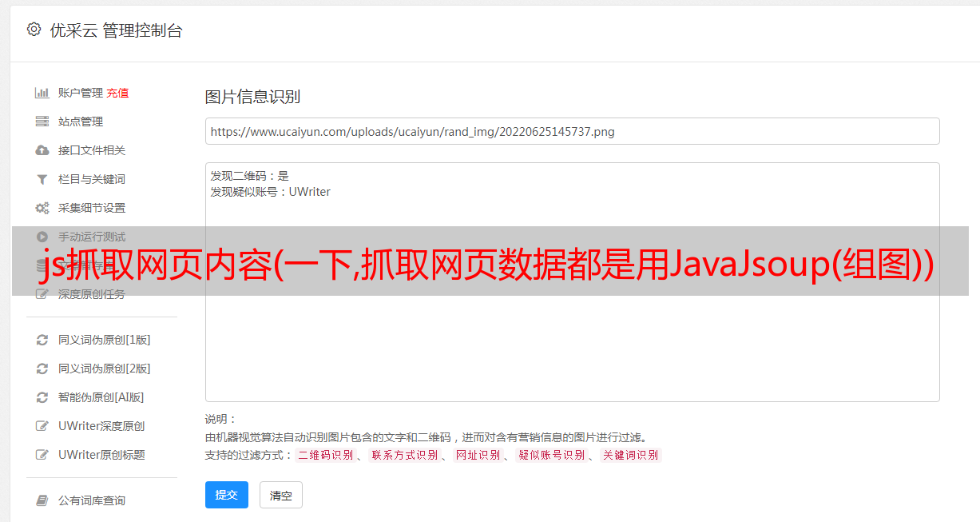Click the image URL input field

click(572, 131)
